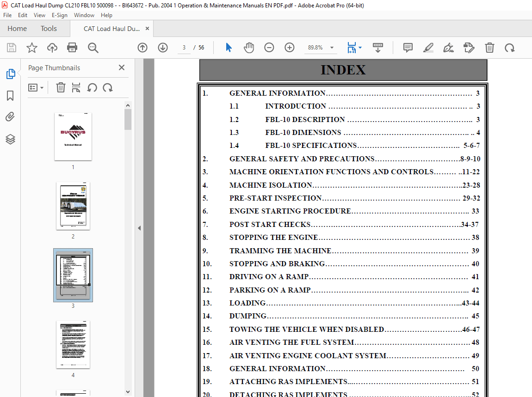The height and width of the screenshot is (397, 532).
Task: Zoom in using the plus icon
Action: (289, 47)
